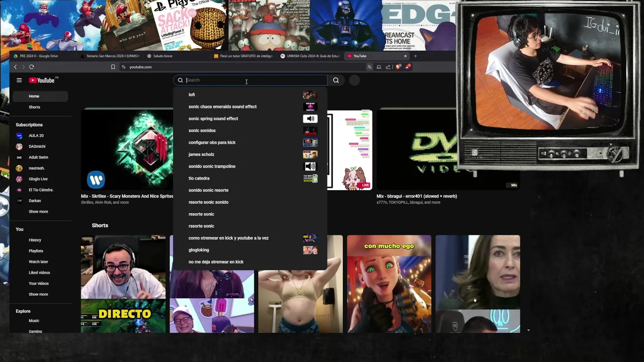Choose suggestion como stremear en kick y youtube
Screen dimensions: 644x362
pos(250,238)
